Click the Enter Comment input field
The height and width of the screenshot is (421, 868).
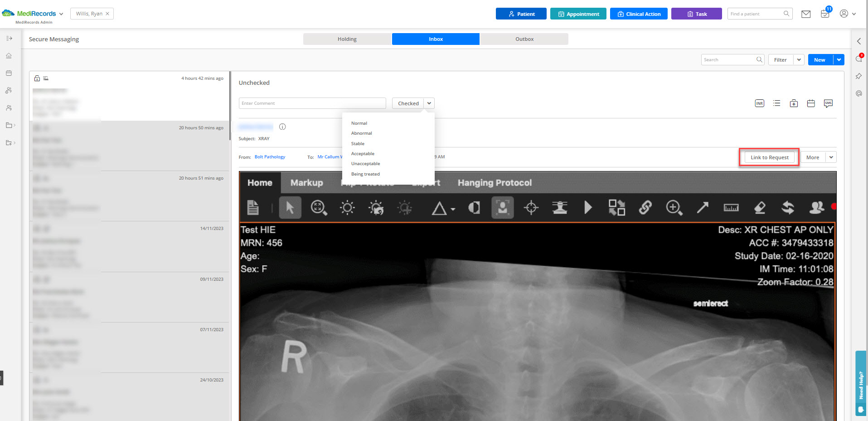click(x=312, y=103)
